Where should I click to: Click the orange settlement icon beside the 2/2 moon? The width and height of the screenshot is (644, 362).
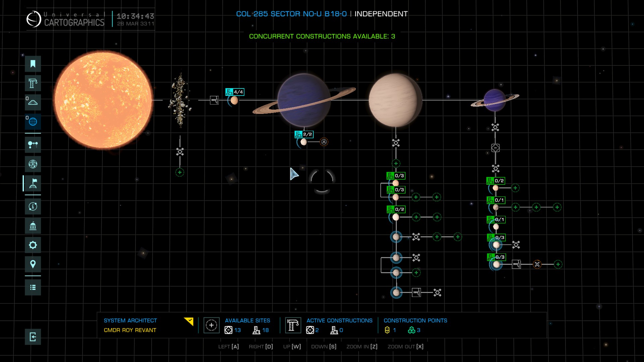pyautogui.click(x=324, y=142)
